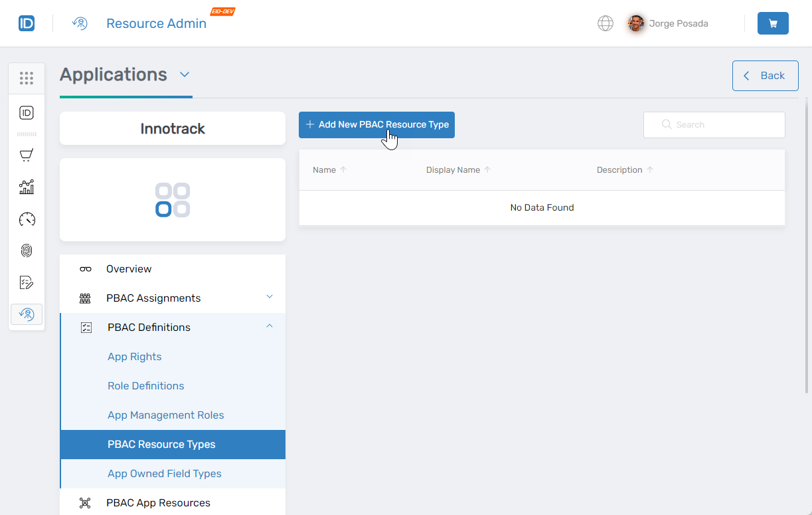Click the checklist edit icon in sidebar
The image size is (812, 515).
pyautogui.click(x=27, y=282)
